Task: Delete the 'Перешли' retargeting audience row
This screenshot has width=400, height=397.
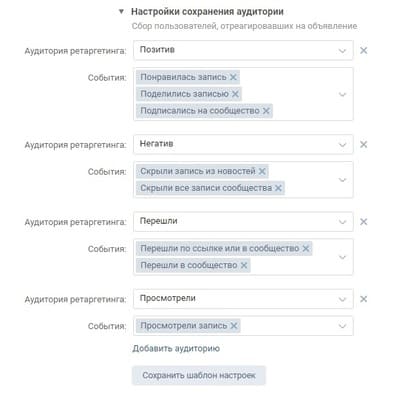Action: 364,222
